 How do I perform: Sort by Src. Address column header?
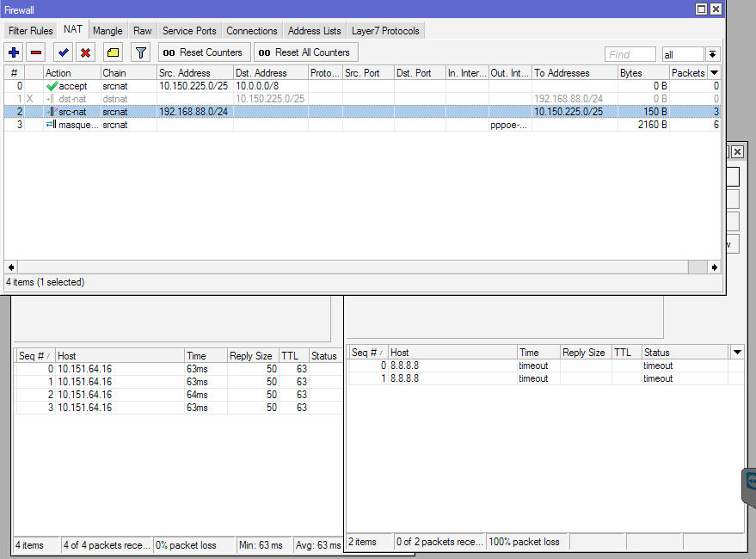(x=195, y=73)
